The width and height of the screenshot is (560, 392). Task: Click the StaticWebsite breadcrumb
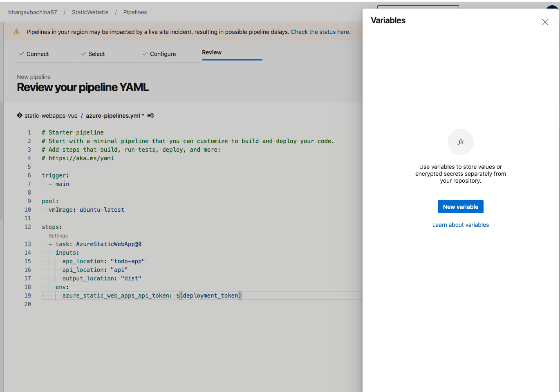tap(90, 12)
